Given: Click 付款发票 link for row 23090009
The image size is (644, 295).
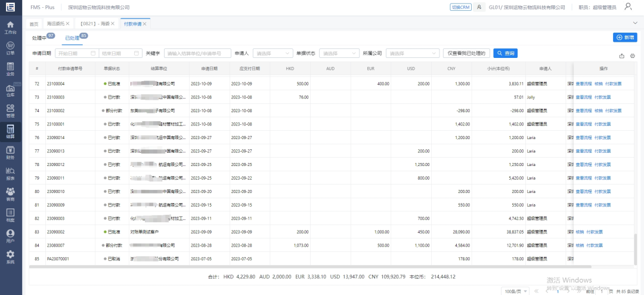Looking at the screenshot, I should (x=602, y=205).
